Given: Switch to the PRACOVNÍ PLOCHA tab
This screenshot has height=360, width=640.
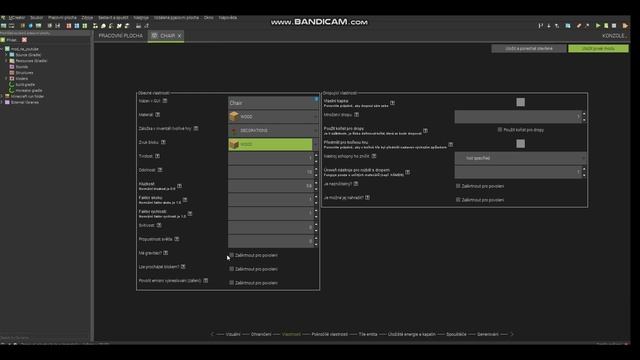Looking at the screenshot, I should point(121,36).
